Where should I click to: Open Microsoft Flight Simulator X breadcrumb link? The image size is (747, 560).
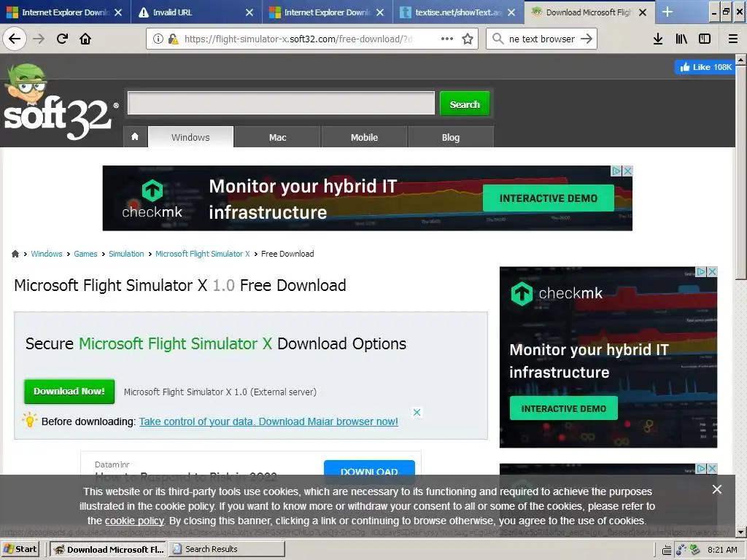203,254
